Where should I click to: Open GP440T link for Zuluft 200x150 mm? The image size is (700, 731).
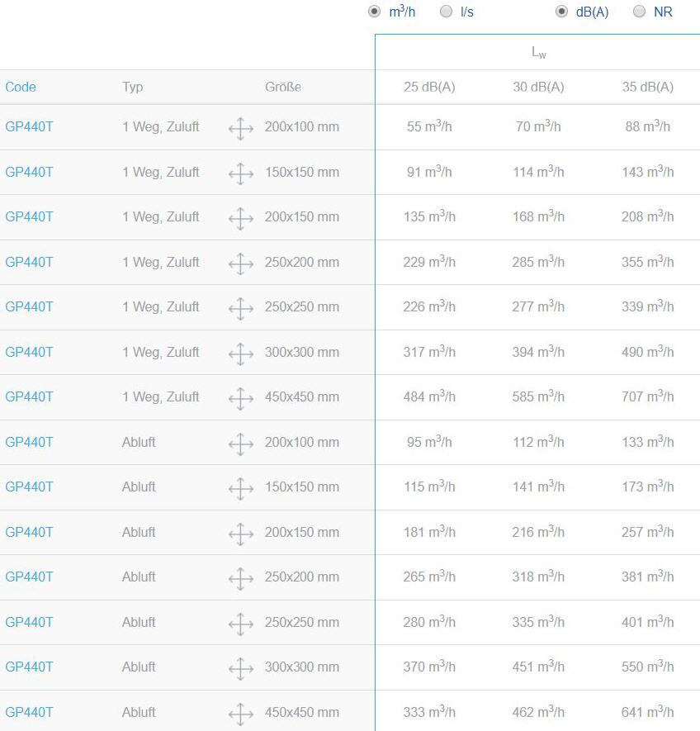pos(29,216)
